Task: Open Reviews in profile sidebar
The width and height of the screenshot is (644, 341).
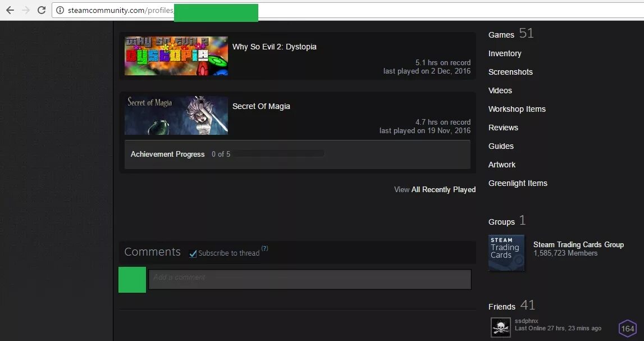Action: pyautogui.click(x=503, y=128)
